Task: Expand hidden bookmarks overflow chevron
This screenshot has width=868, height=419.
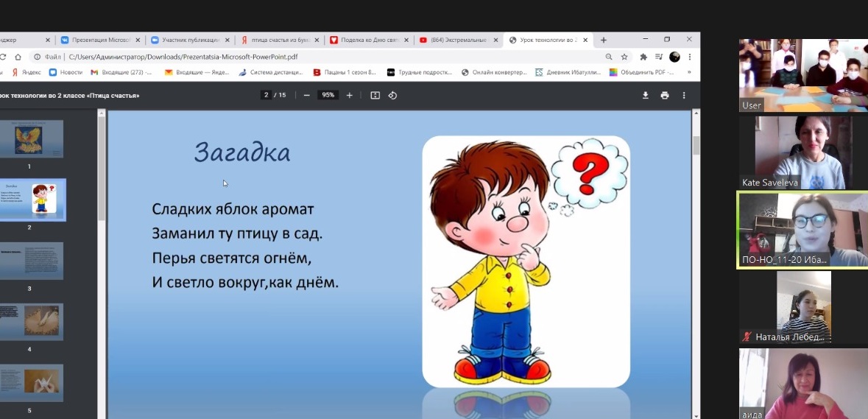Action: click(x=689, y=72)
